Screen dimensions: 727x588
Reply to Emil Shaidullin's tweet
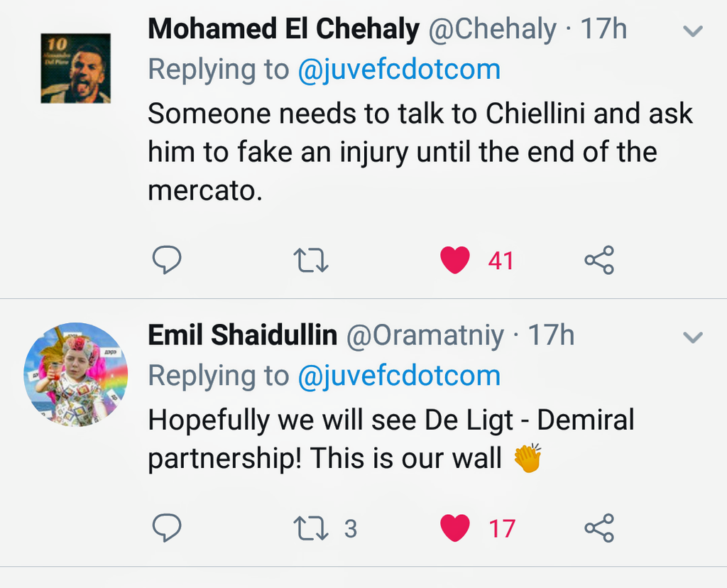click(x=167, y=528)
